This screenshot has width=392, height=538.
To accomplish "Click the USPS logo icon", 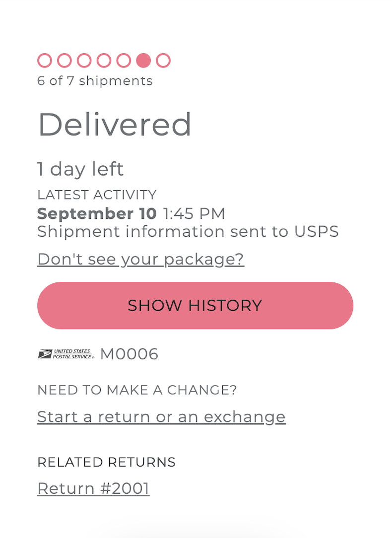I will click(x=66, y=354).
